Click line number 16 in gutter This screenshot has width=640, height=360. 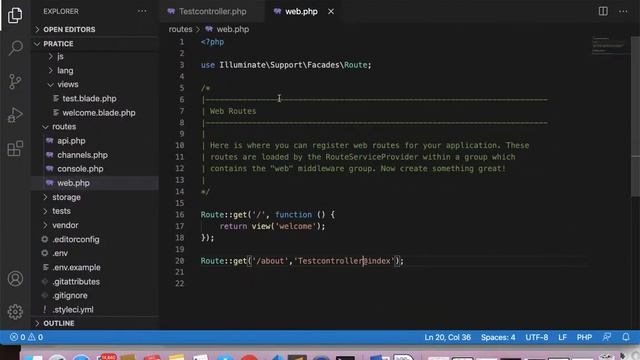pyautogui.click(x=180, y=215)
